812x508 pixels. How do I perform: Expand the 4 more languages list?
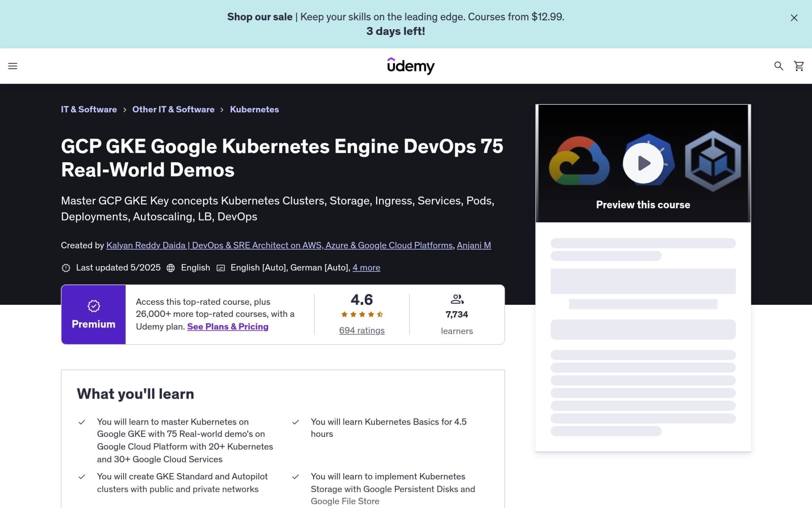[x=366, y=267]
